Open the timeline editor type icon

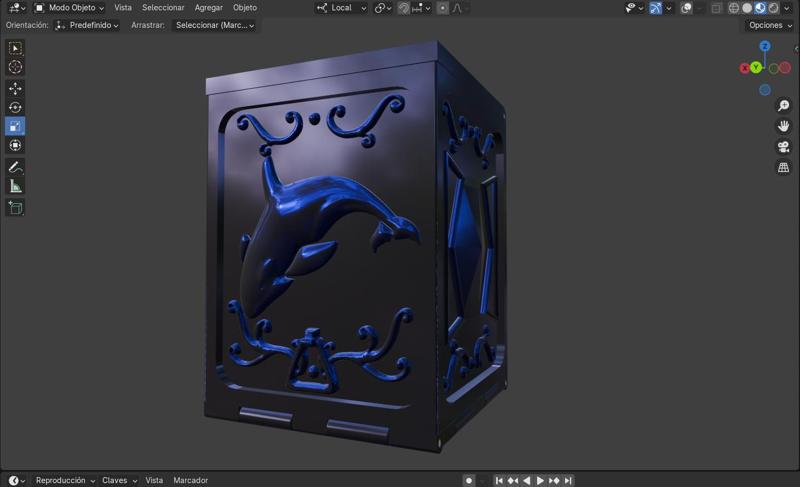(16, 480)
